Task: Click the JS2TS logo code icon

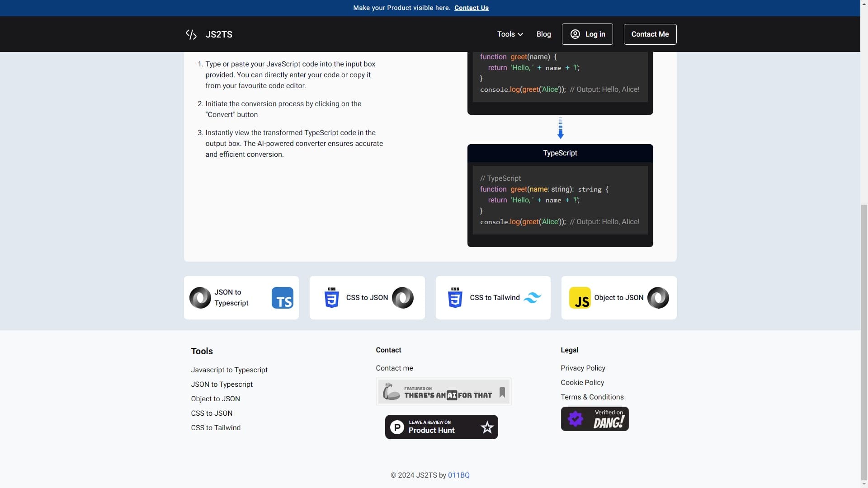Action: pos(191,34)
